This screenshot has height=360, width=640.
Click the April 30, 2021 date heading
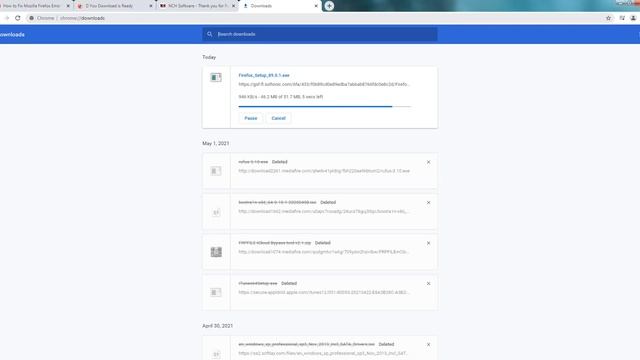click(x=218, y=326)
